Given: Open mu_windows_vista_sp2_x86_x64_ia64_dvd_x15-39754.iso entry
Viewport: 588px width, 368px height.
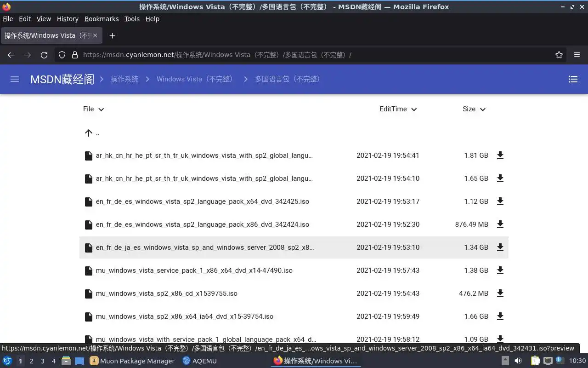Looking at the screenshot, I should (x=185, y=316).
